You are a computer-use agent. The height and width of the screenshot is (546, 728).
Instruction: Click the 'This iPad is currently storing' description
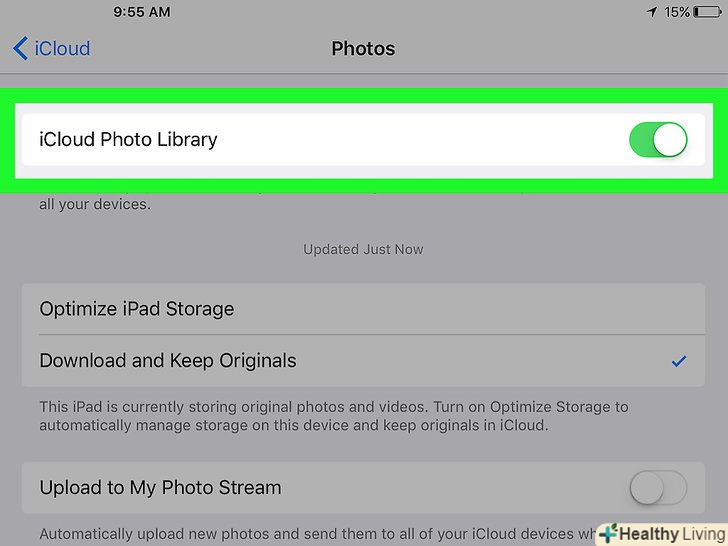click(333, 416)
